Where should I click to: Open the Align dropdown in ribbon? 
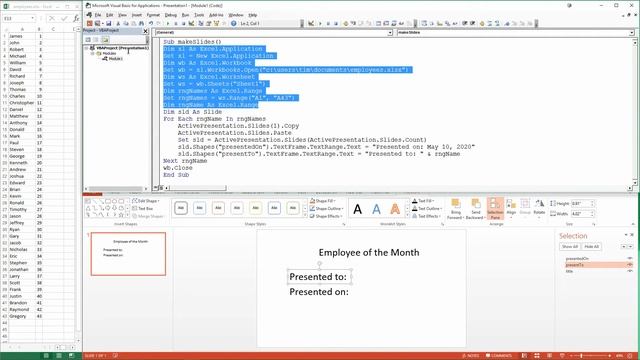coord(511,208)
